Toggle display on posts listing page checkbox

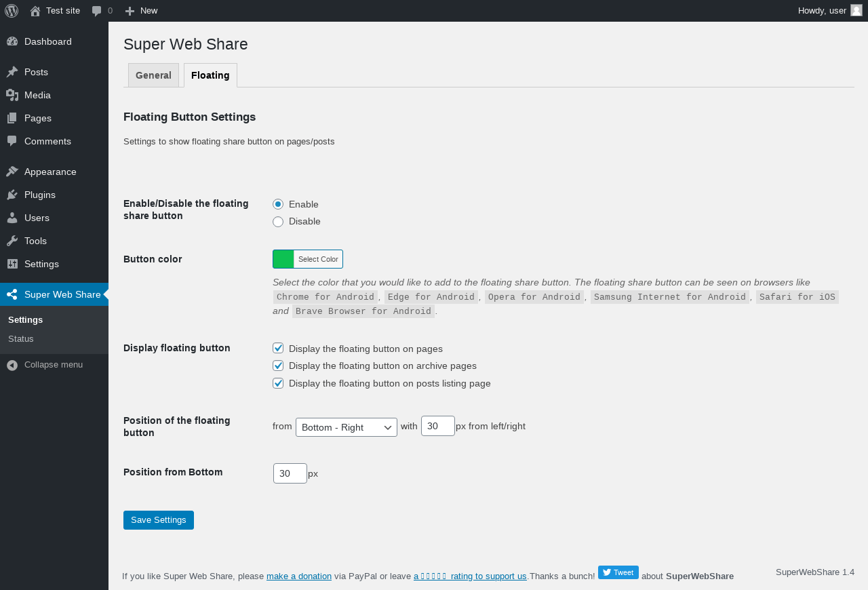[x=278, y=383]
